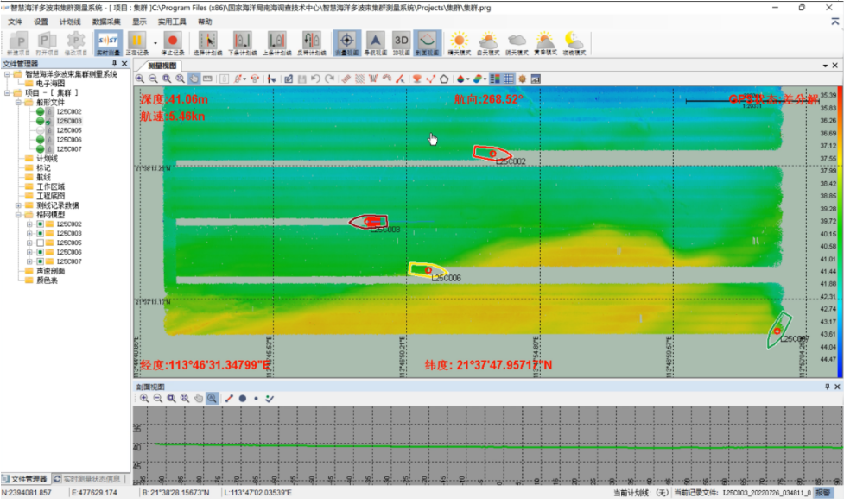Viewport: 844px width, 504px height.
Task: Enable the L25C005 grid model checkbox
Action: pos(39,243)
